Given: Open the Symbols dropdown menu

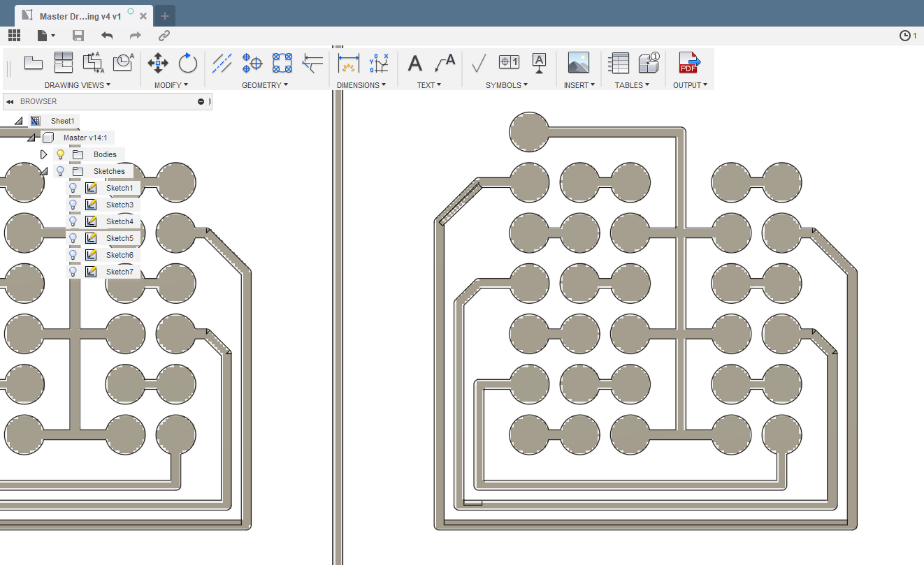Looking at the screenshot, I should [x=507, y=85].
